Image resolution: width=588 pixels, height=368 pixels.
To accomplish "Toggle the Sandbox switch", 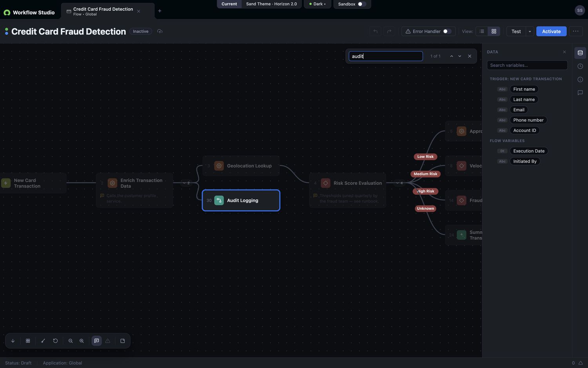I will (x=362, y=4).
